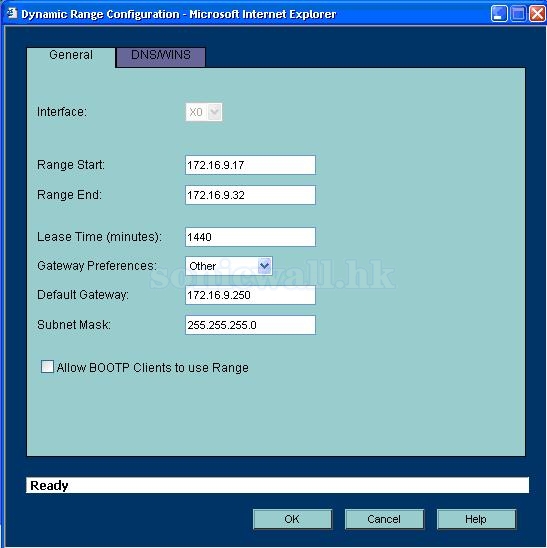Viewport: 547px width, 548px height.
Task: Confirm settings with the OK button
Action: point(292,519)
